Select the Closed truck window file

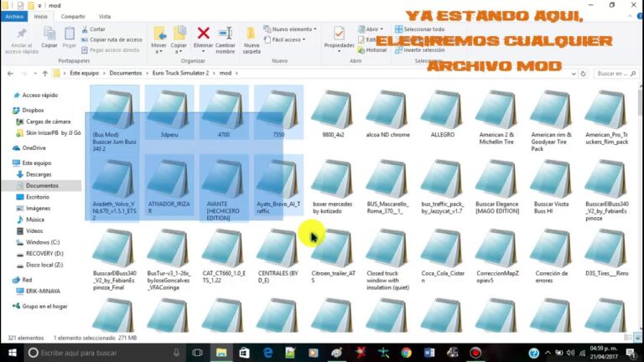387,260
